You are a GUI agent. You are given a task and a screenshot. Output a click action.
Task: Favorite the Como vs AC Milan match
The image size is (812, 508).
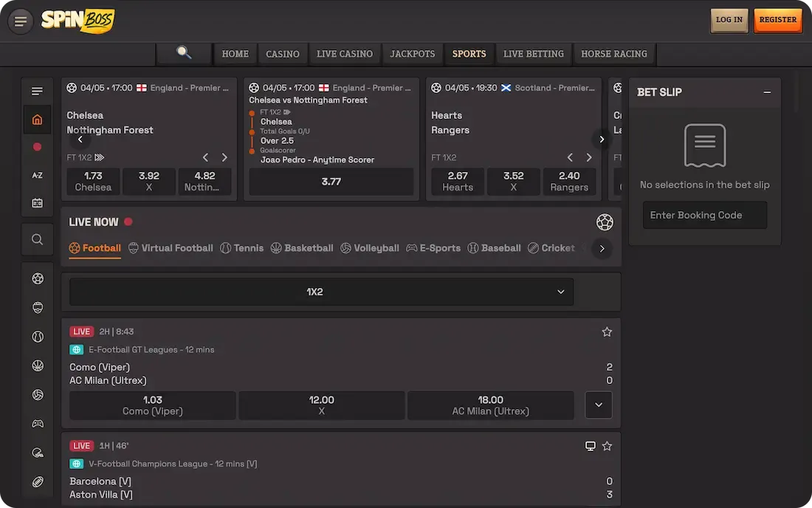(607, 332)
